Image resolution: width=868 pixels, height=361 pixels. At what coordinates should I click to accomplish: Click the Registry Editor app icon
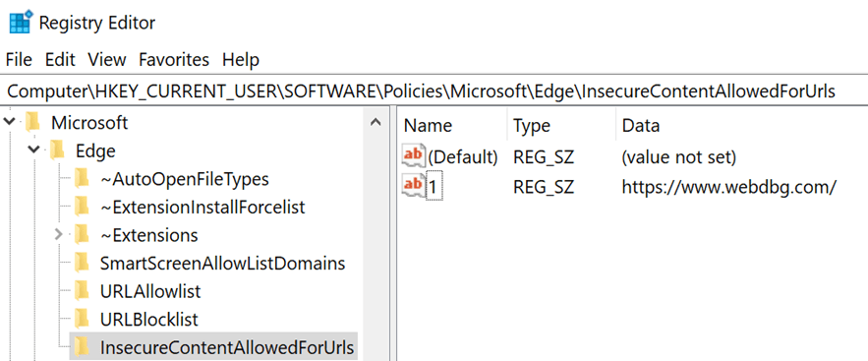click(x=21, y=22)
